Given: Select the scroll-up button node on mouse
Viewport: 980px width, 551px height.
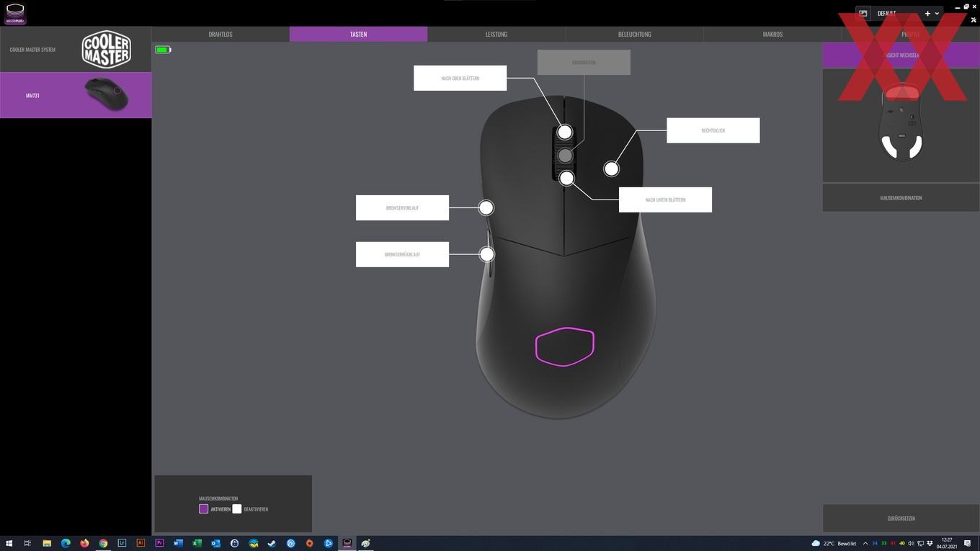Looking at the screenshot, I should point(565,132).
